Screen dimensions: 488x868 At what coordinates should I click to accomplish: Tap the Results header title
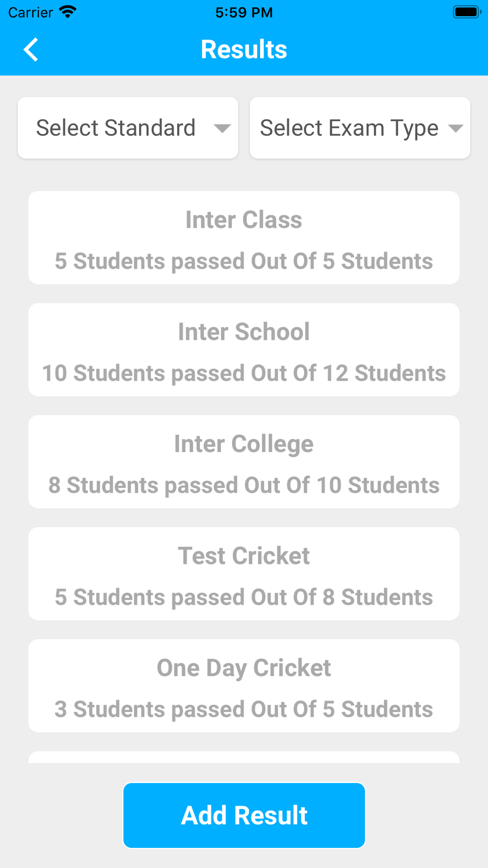(244, 49)
